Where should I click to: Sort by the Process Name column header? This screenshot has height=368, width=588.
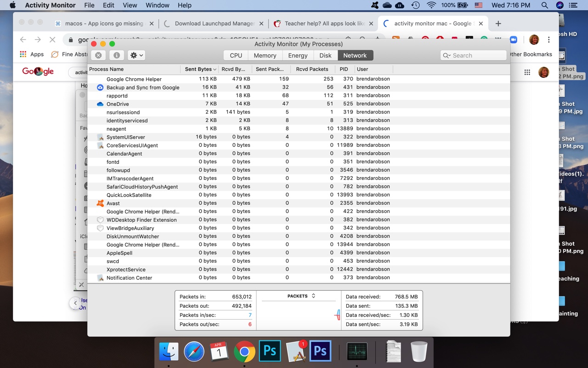[x=134, y=69]
